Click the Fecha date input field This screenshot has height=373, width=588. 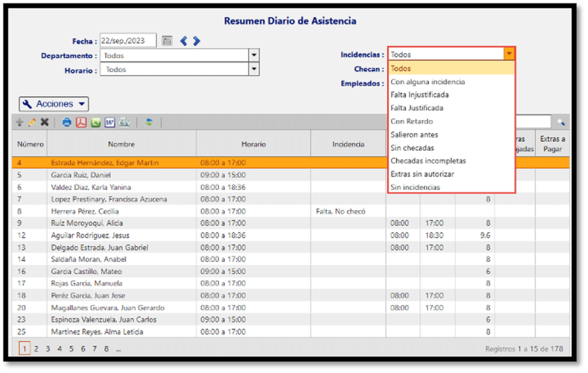pos(128,41)
